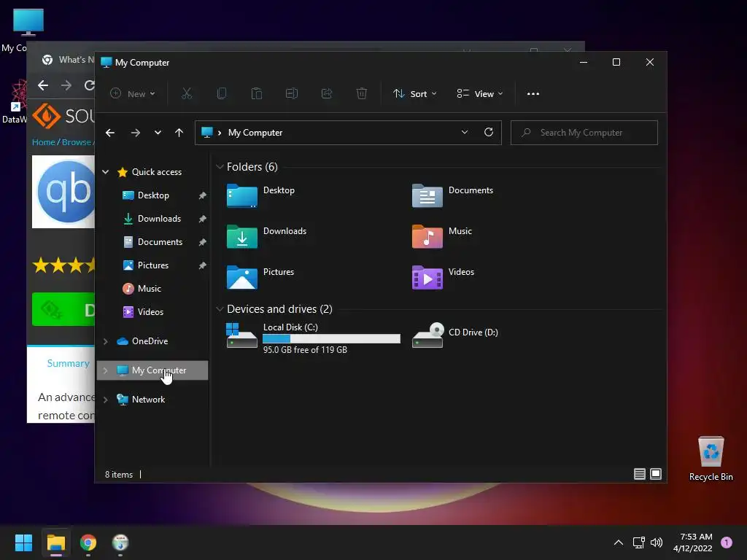Open the Desktop folder in main pane

261,195
